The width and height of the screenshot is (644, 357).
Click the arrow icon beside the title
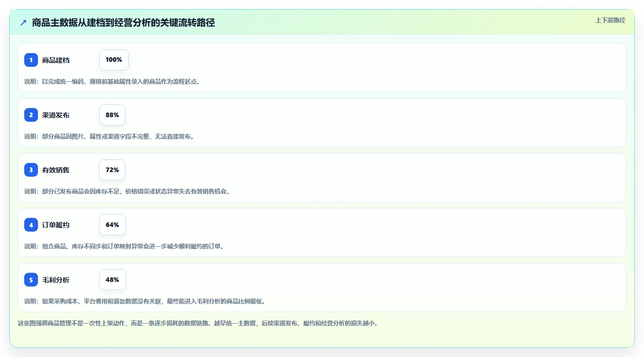[x=23, y=22]
